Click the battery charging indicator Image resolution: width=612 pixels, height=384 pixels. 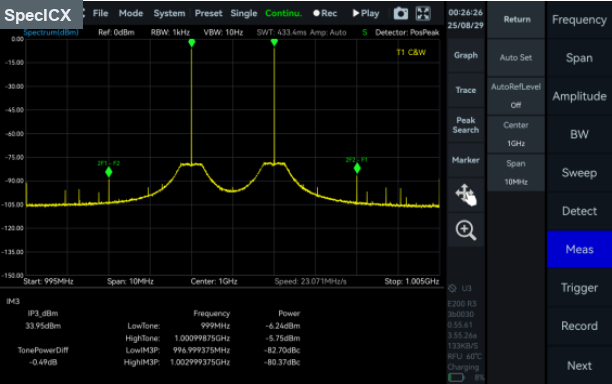[455, 377]
